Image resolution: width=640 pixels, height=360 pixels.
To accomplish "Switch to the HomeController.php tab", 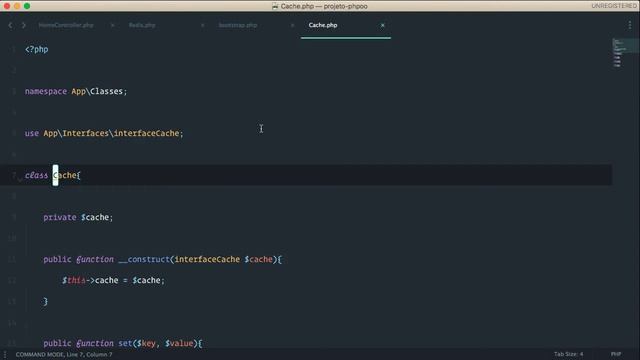I will (66, 25).
